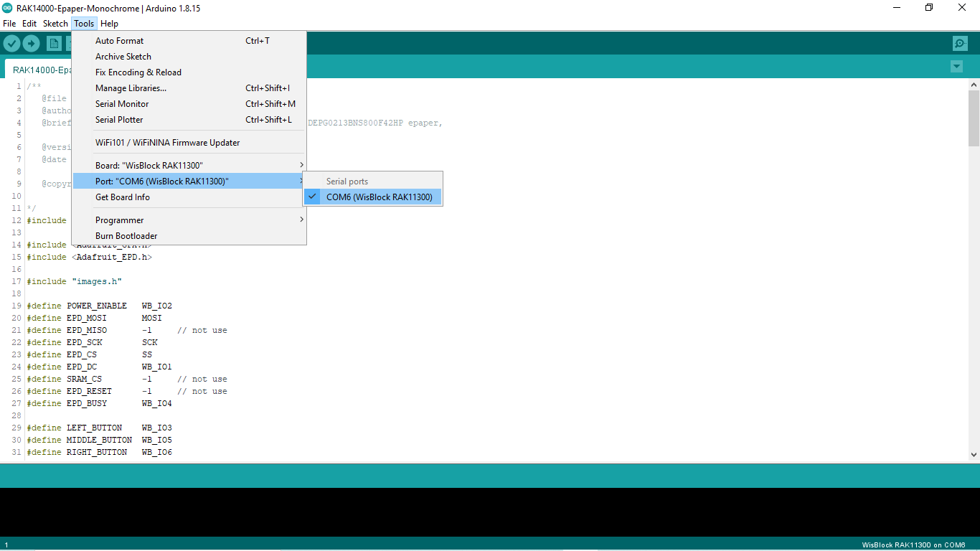The image size is (980, 551).
Task: Click the scrollbar up arrow
Action: (x=974, y=85)
